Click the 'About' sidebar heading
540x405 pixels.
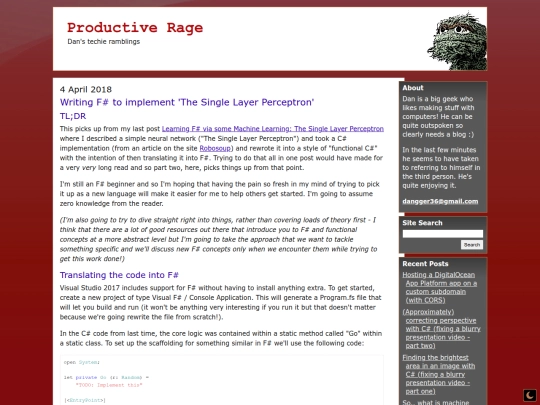click(x=413, y=88)
